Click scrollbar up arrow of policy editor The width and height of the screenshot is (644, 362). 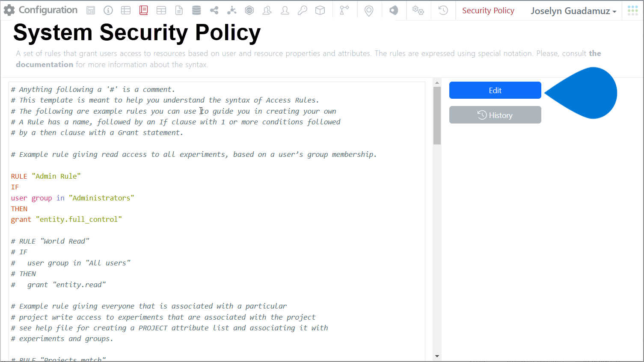coord(437,83)
